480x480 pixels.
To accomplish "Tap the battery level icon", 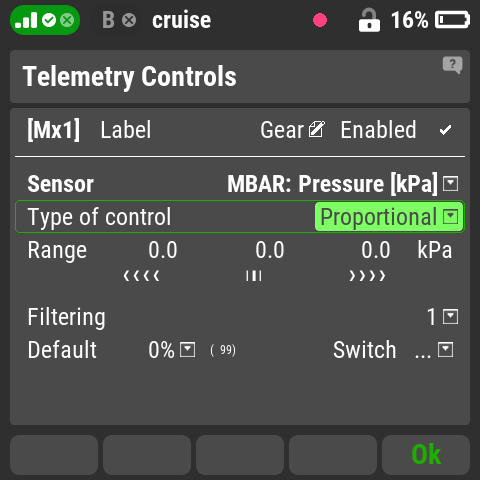I will (453, 20).
